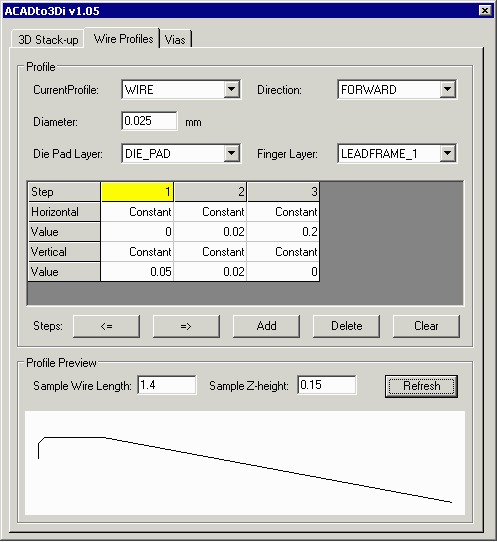Click the Step 2 horizontal value cell 0.02

210,232
